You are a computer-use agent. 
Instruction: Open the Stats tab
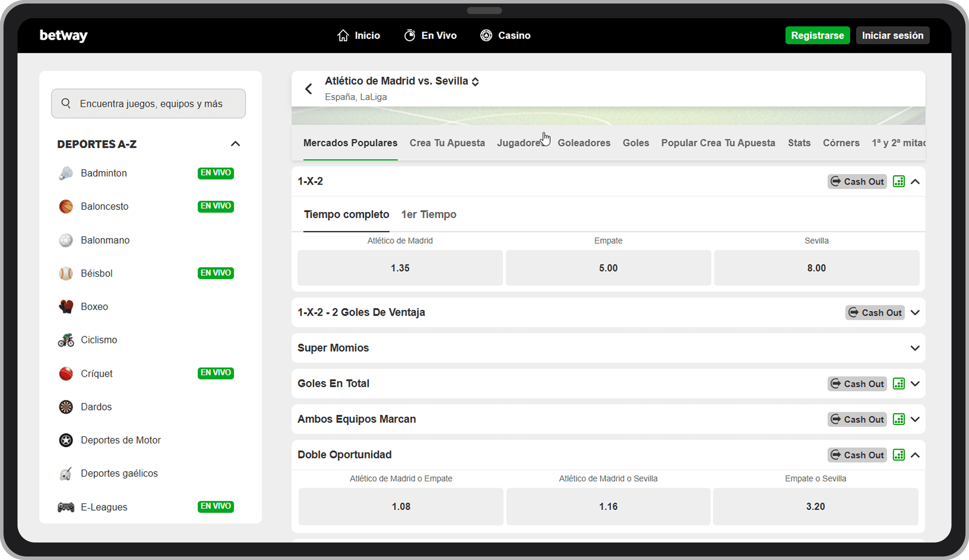(799, 143)
